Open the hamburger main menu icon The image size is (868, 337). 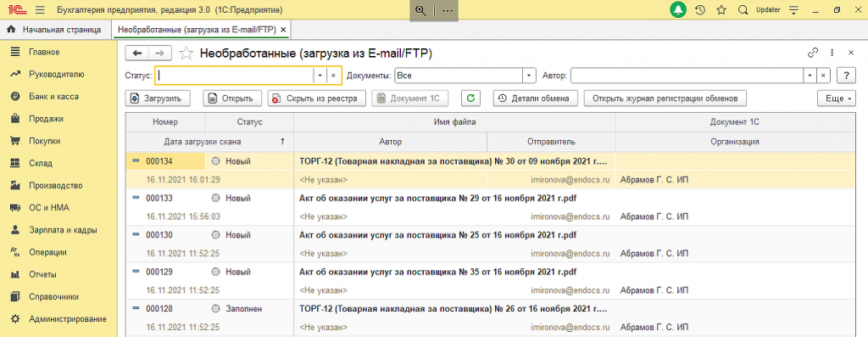point(40,10)
